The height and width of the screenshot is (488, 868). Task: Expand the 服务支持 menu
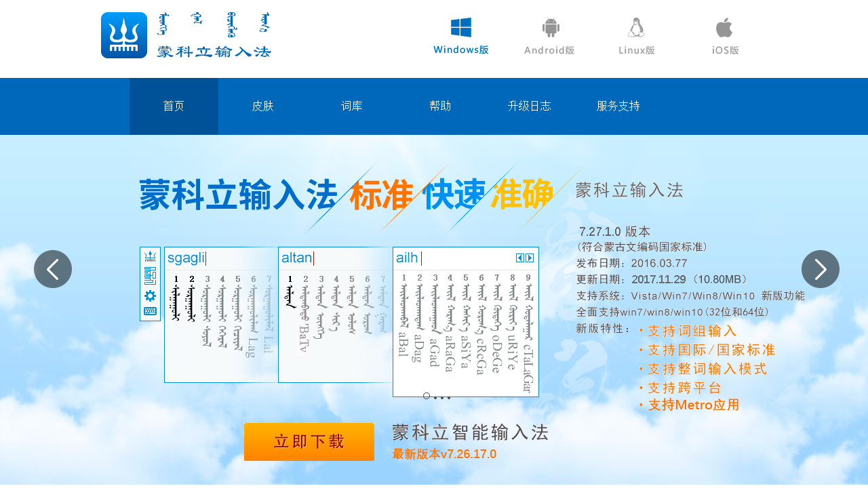(618, 106)
